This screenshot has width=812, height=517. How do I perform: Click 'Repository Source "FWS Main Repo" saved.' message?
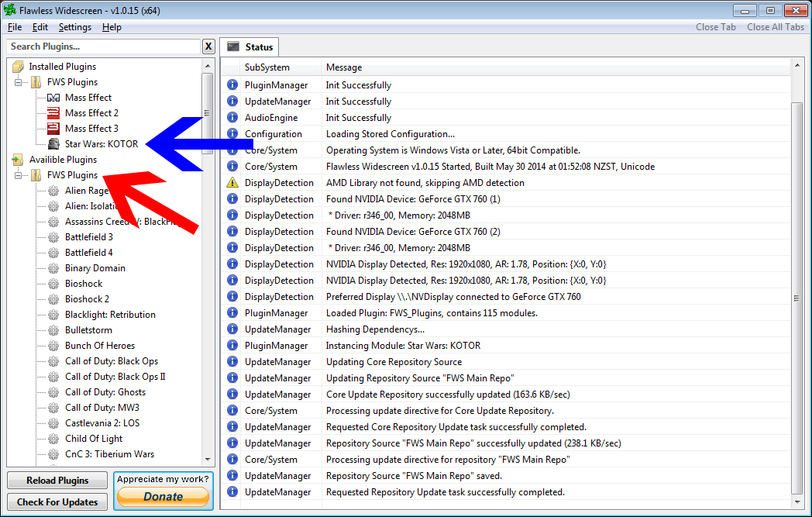coord(414,476)
